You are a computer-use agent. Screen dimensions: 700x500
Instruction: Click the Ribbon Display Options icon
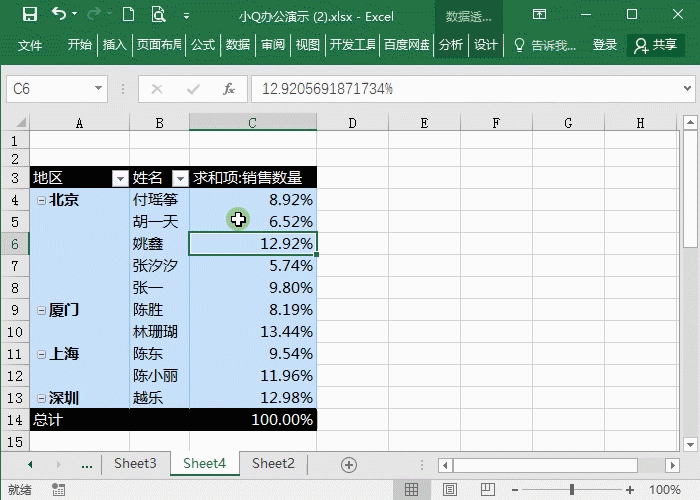(539, 15)
